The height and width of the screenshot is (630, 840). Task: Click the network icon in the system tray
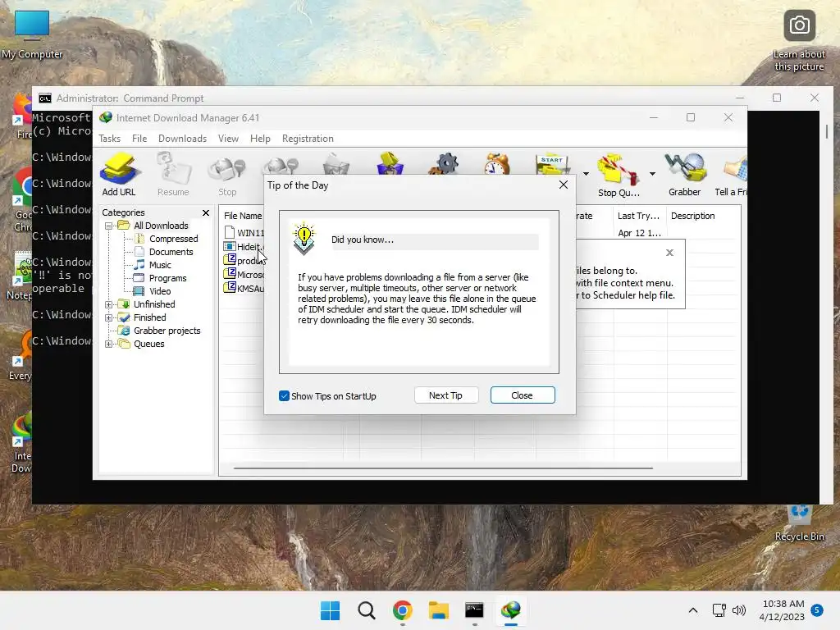(x=719, y=610)
